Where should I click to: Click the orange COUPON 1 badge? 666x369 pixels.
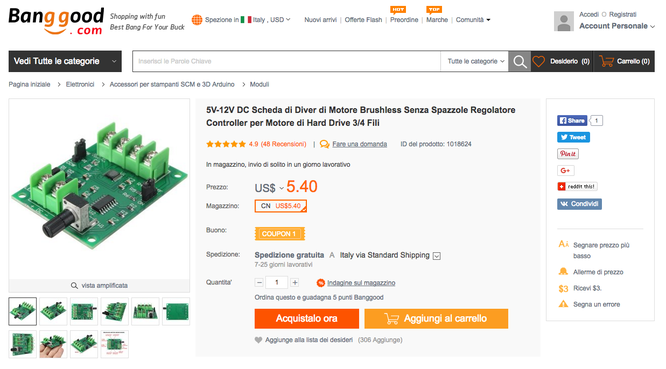click(x=279, y=234)
